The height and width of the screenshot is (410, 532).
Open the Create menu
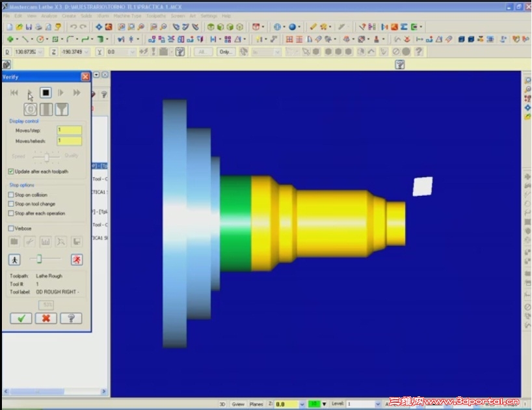(69, 16)
